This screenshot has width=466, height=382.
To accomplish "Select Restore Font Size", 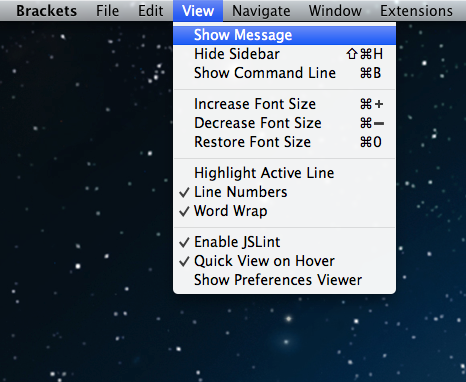I will (x=284, y=142).
